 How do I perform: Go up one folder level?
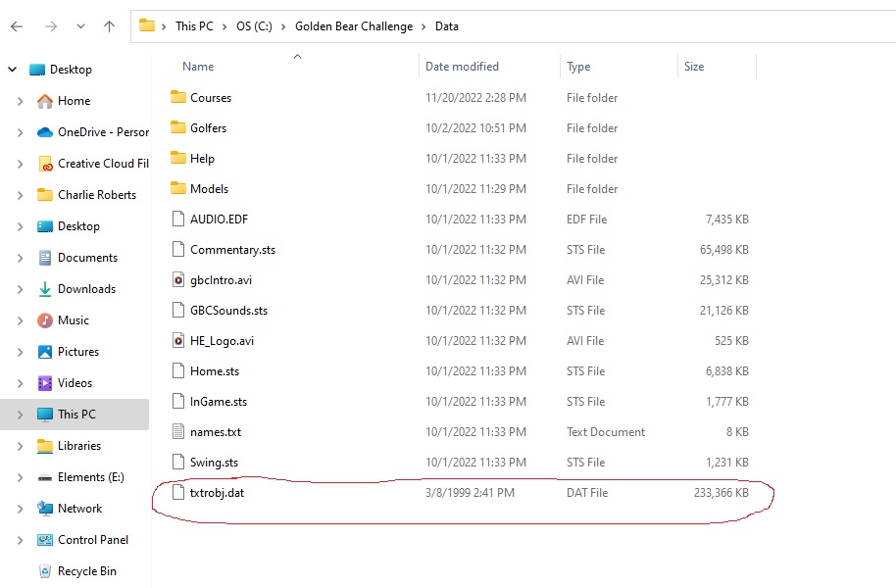(109, 26)
